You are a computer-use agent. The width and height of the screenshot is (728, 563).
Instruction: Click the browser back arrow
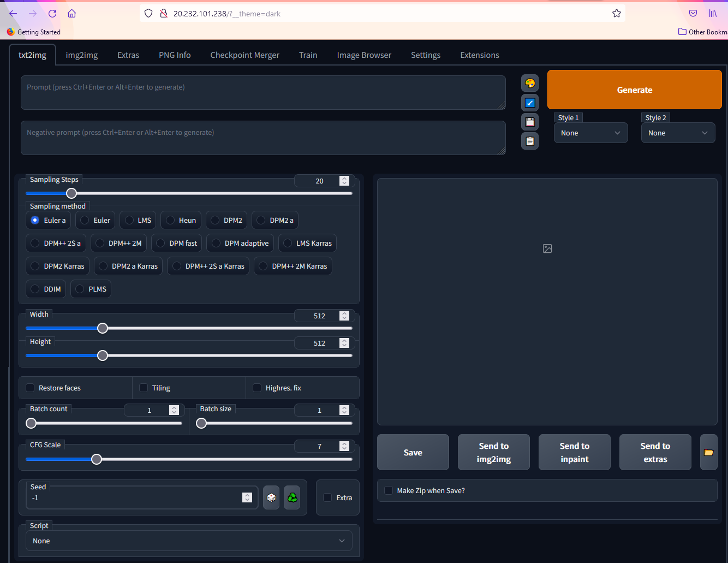point(13,14)
